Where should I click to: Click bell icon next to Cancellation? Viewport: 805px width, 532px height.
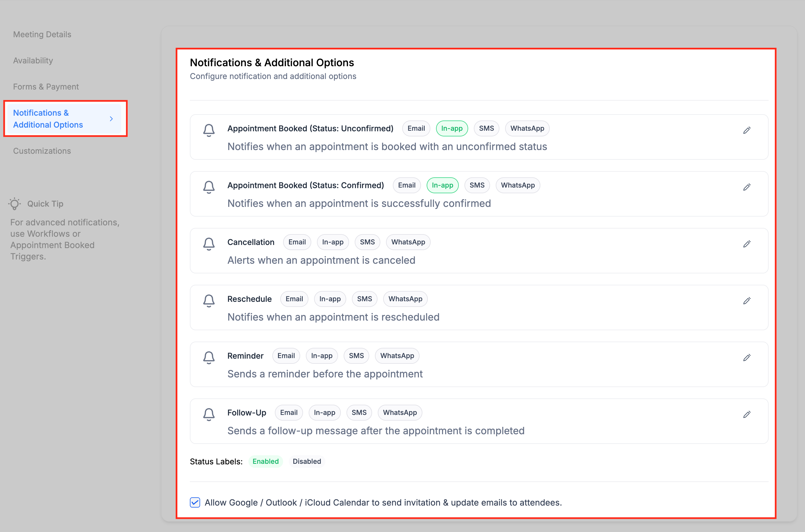point(209,244)
